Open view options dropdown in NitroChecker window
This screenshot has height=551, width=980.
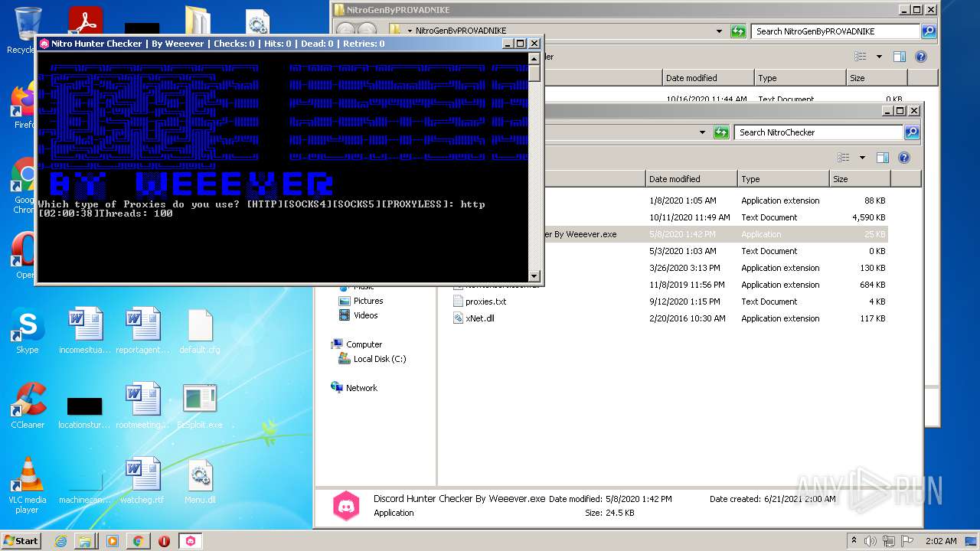click(862, 158)
